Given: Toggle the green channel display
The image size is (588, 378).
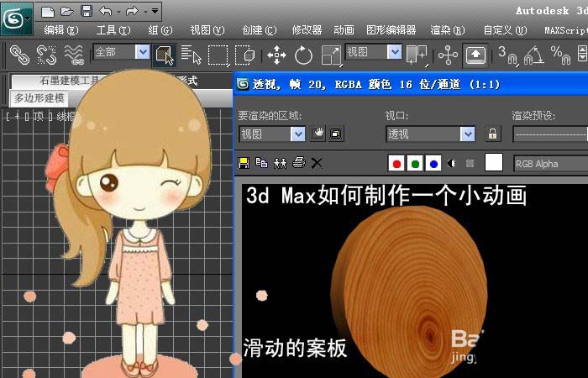Looking at the screenshot, I should point(415,164).
